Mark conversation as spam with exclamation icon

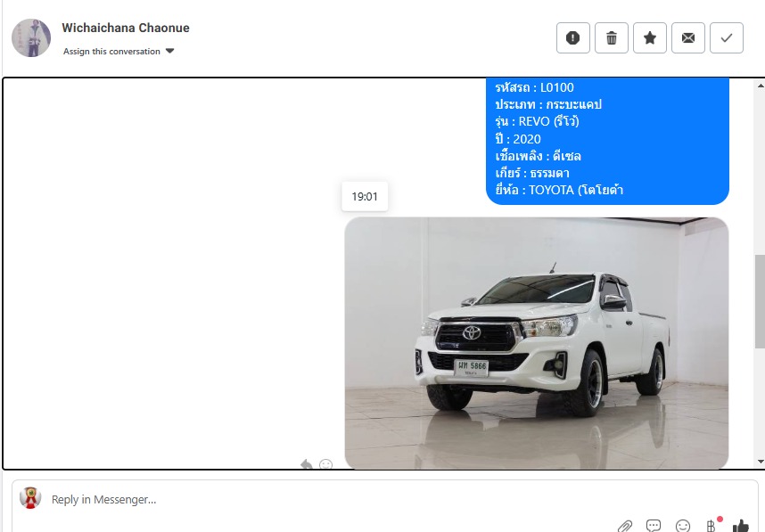pos(572,37)
